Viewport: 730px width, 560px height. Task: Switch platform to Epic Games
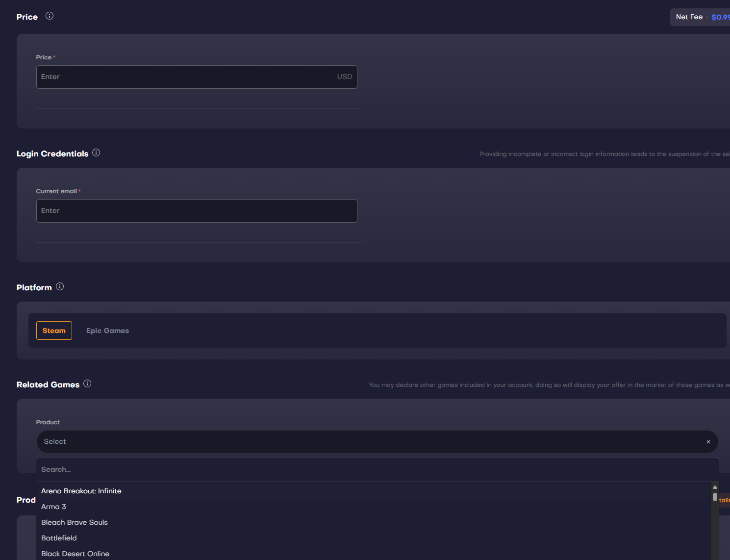107,331
